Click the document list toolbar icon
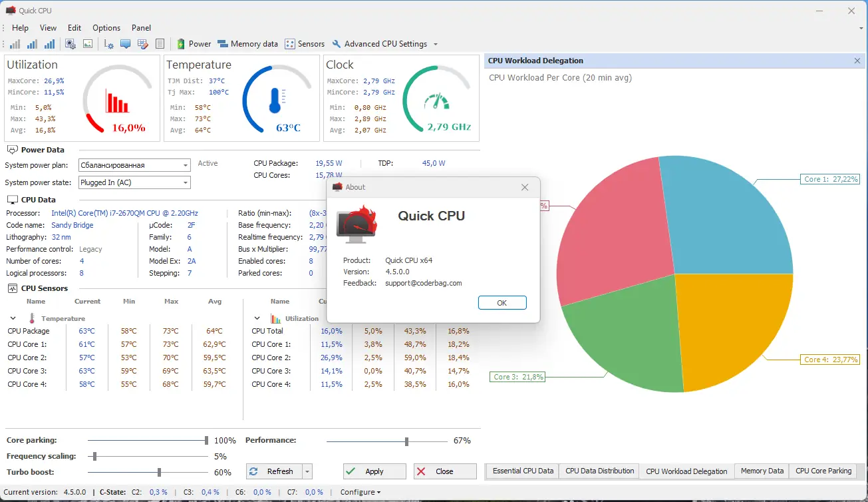 (x=160, y=44)
